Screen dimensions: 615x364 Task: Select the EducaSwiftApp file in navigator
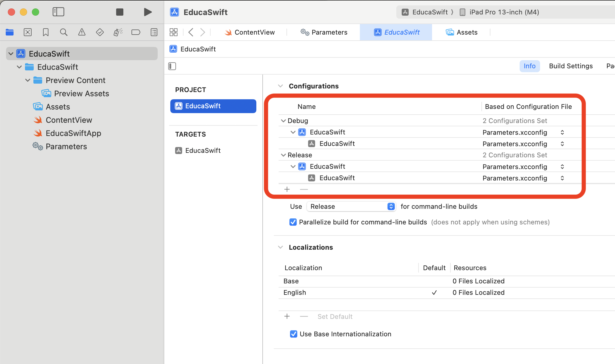[x=73, y=133]
